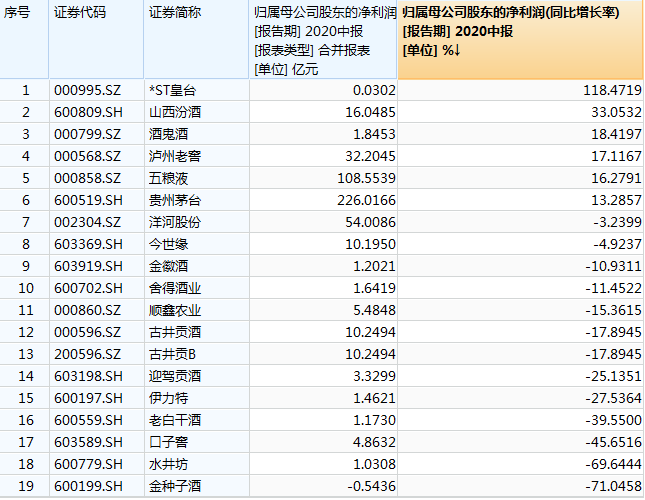The width and height of the screenshot is (645, 500).
Task: Select stock code 002304.SZ
Action: point(87,222)
